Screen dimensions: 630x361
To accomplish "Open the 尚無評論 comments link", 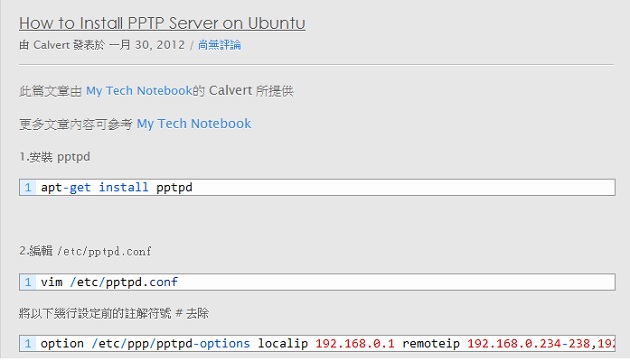I will click(x=219, y=45).
